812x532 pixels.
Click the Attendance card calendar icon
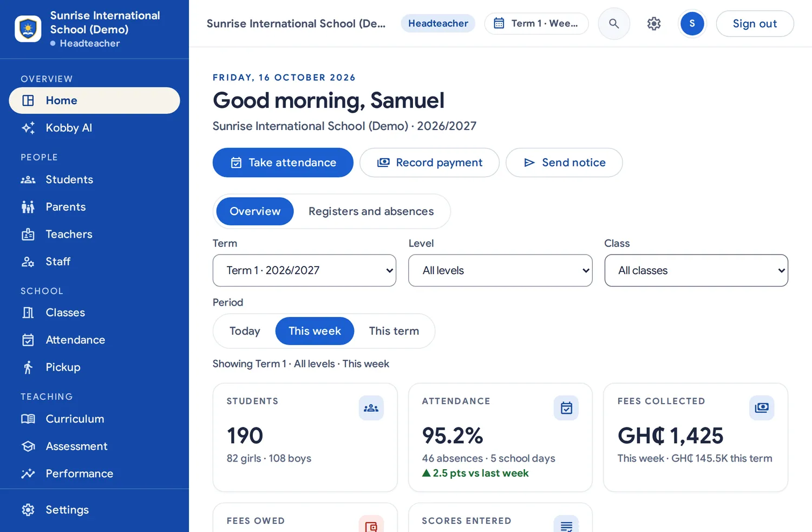pos(566,408)
